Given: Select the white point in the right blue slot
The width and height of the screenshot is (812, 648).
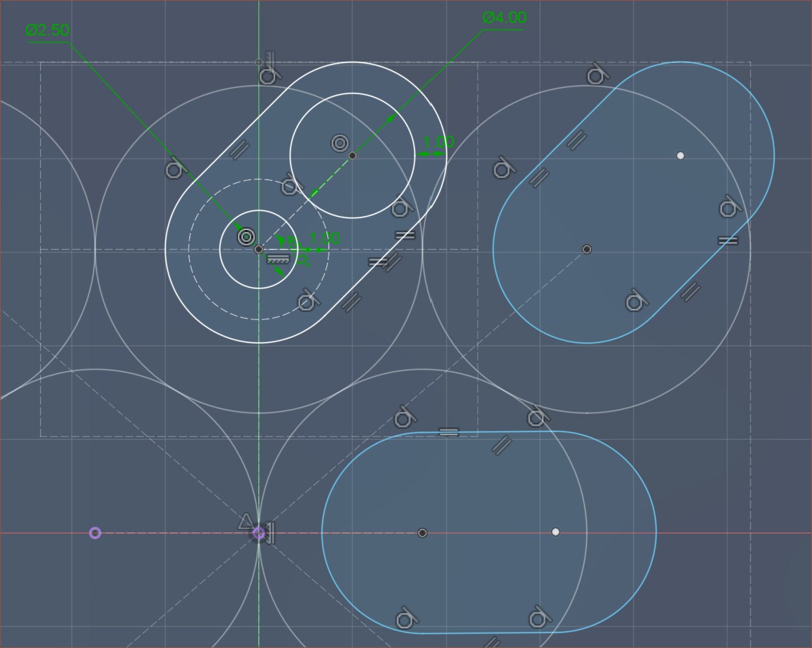Looking at the screenshot, I should pyautogui.click(x=680, y=155).
